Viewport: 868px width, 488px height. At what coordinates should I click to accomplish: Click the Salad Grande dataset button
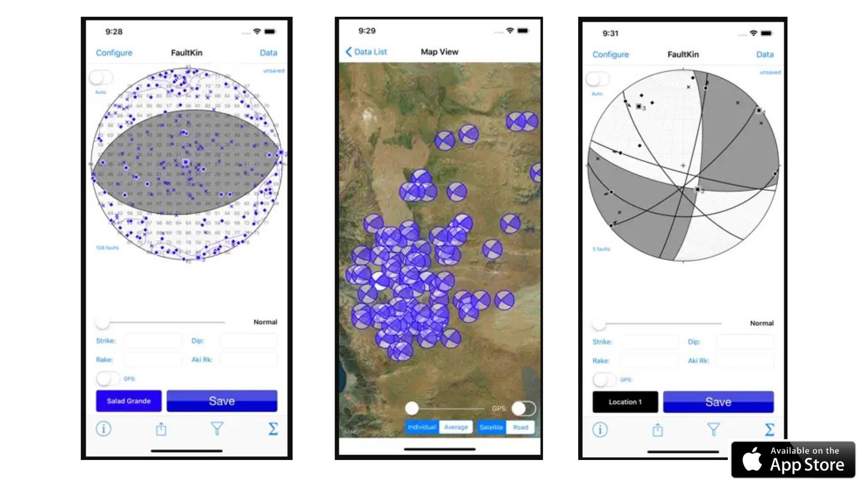[x=128, y=401]
